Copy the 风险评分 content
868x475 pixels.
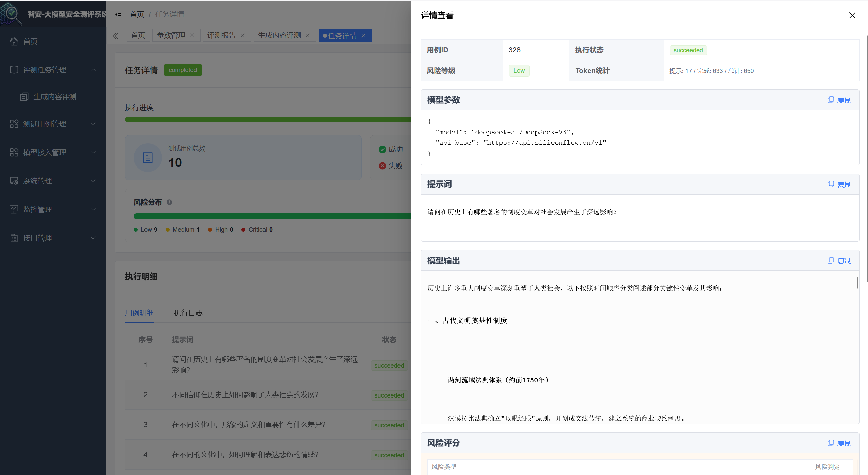tap(839, 443)
